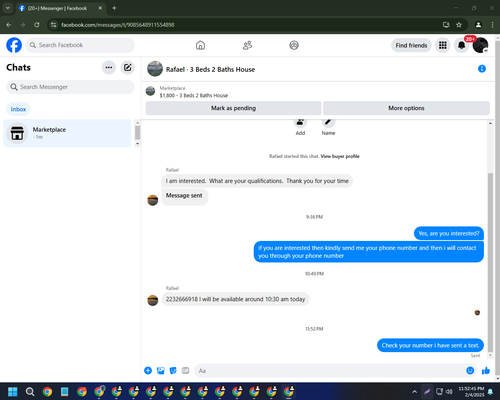Reload the page with browser refresh button
The height and width of the screenshot is (400, 500).
click(37, 25)
